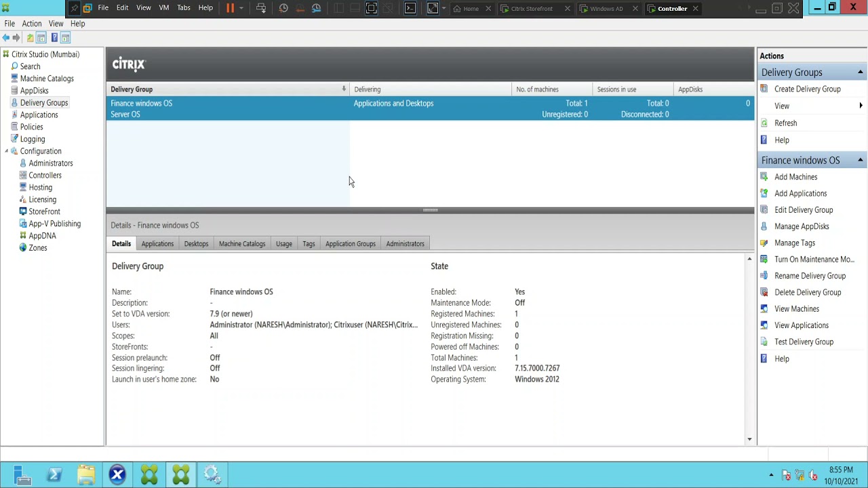Viewport: 868px width, 488px height.
Task: Click View Machines action
Action: pyautogui.click(x=797, y=309)
